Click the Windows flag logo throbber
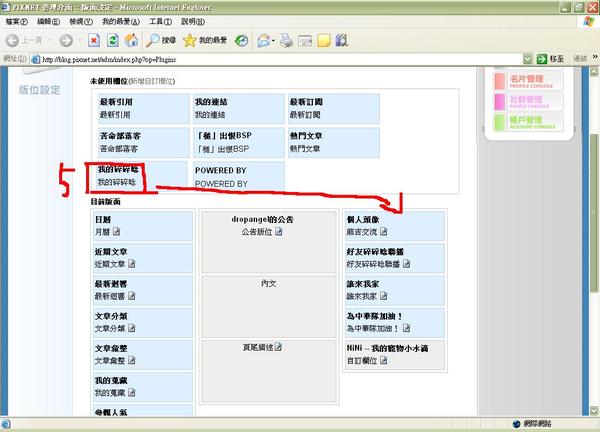This screenshot has height=432, width=600. tap(589, 21)
